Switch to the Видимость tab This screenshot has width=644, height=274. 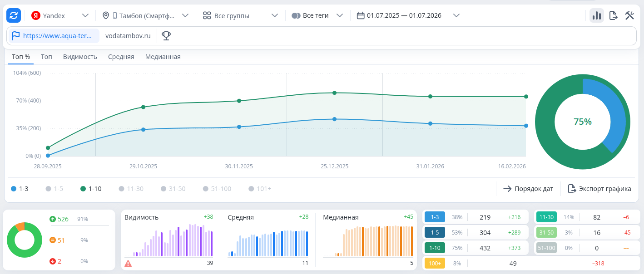point(80,57)
